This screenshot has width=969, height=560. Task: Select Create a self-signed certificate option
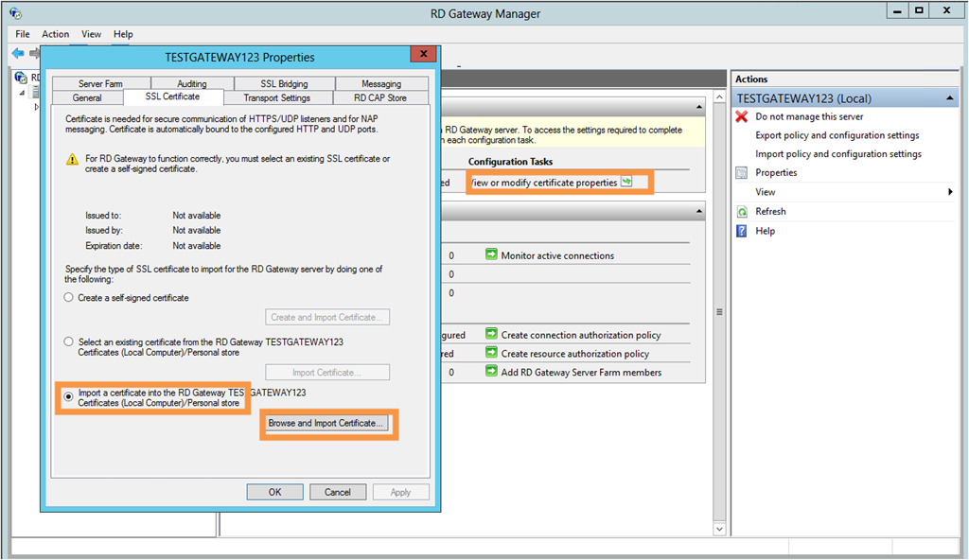point(68,298)
